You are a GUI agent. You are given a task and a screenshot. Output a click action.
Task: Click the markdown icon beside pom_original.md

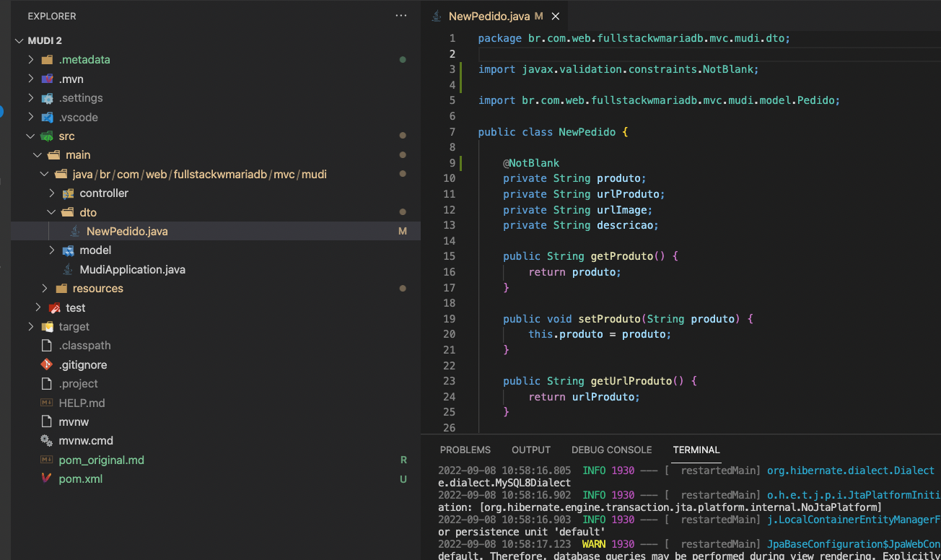pos(48,460)
